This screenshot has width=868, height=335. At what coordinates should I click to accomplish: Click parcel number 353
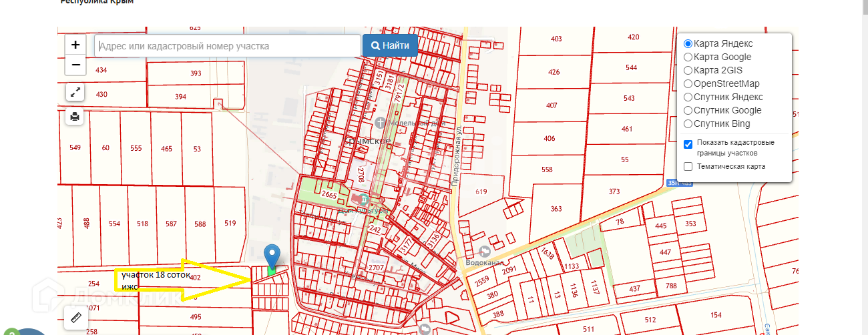click(690, 224)
